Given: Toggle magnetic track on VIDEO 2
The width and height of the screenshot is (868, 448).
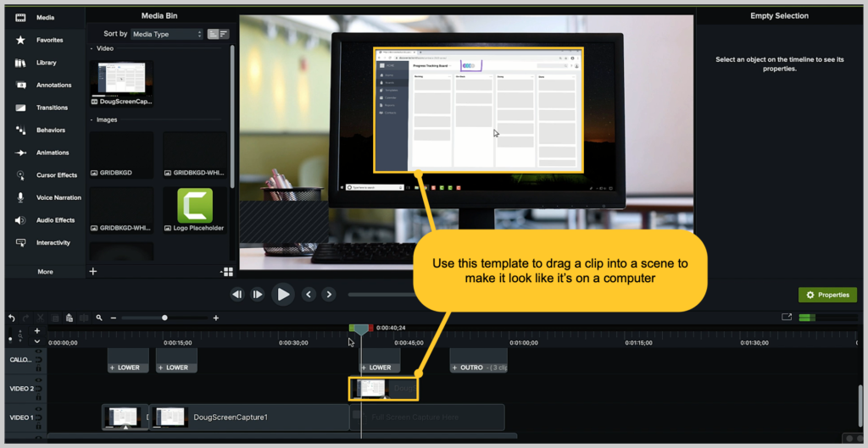Looking at the screenshot, I should (x=39, y=388).
